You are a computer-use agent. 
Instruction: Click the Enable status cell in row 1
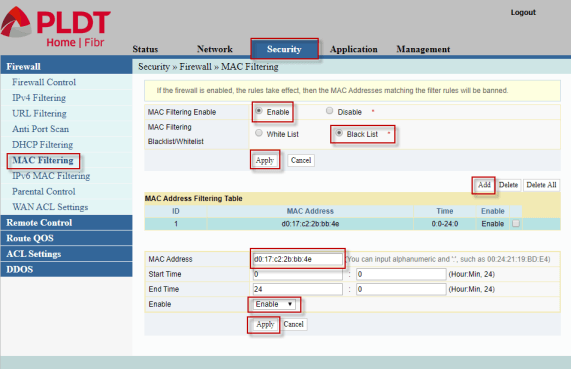(493, 224)
